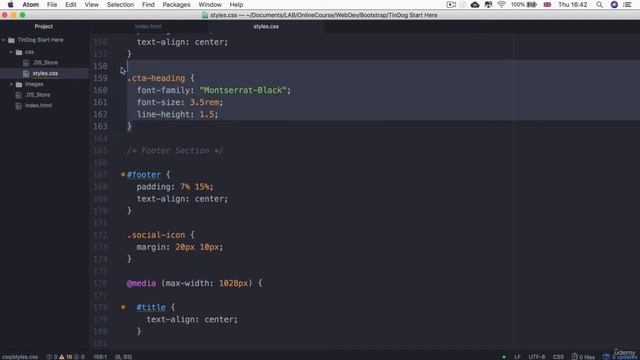Click the screen recording icon in menu bar
640x360 pixels.
[451, 4]
